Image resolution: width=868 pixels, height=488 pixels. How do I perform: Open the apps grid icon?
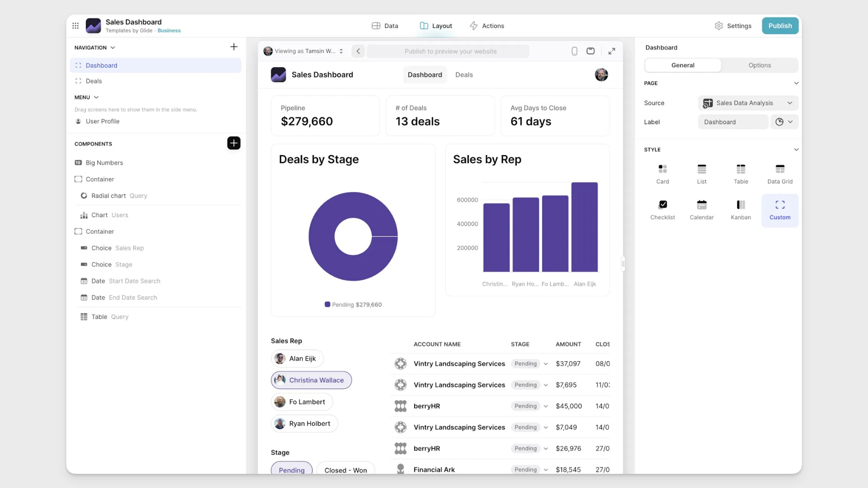(x=75, y=26)
